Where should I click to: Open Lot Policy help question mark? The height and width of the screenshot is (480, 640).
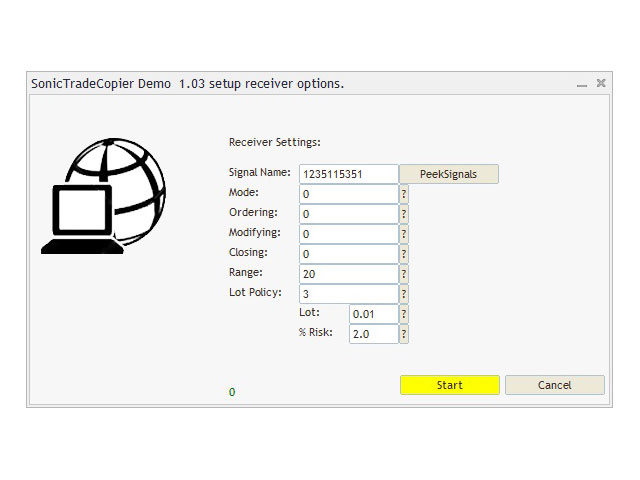(x=404, y=294)
